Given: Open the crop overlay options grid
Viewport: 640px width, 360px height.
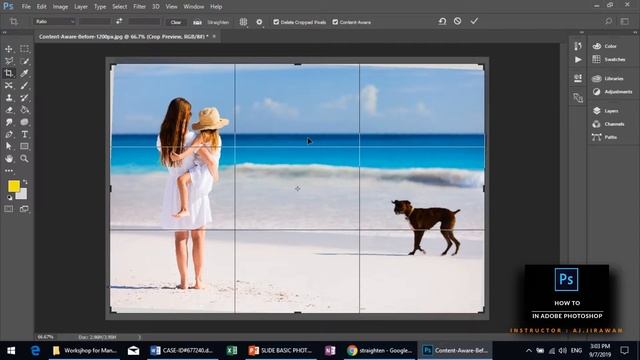Looking at the screenshot, I should [x=243, y=22].
